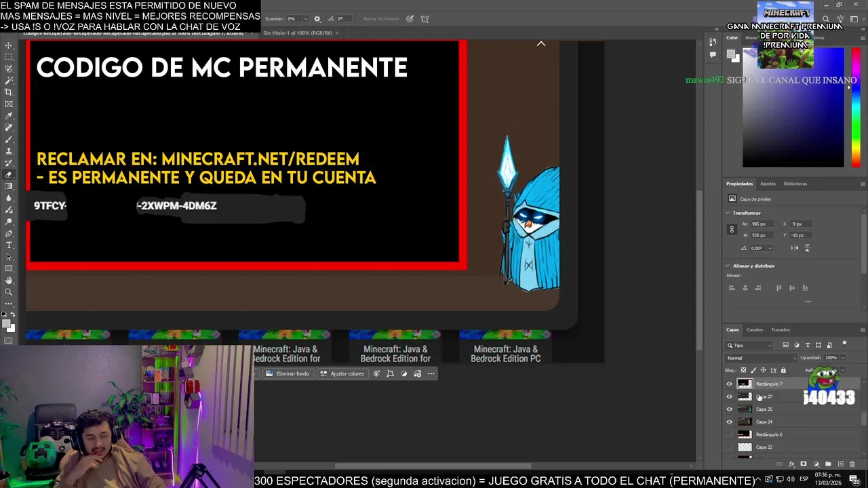Select the Blur tool
The height and width of the screenshot is (488, 868).
click(9, 198)
